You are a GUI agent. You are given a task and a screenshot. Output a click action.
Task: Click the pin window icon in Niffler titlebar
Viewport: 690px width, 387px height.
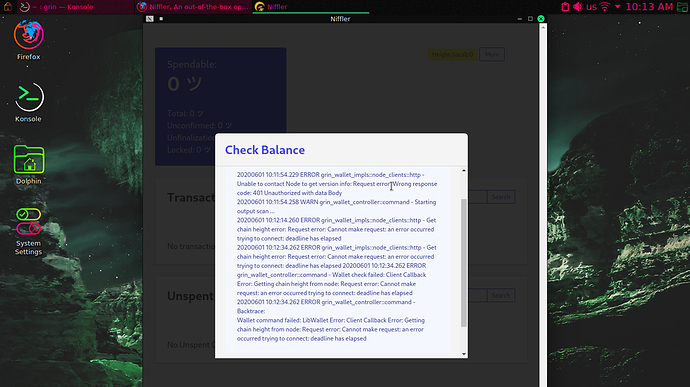point(161,18)
